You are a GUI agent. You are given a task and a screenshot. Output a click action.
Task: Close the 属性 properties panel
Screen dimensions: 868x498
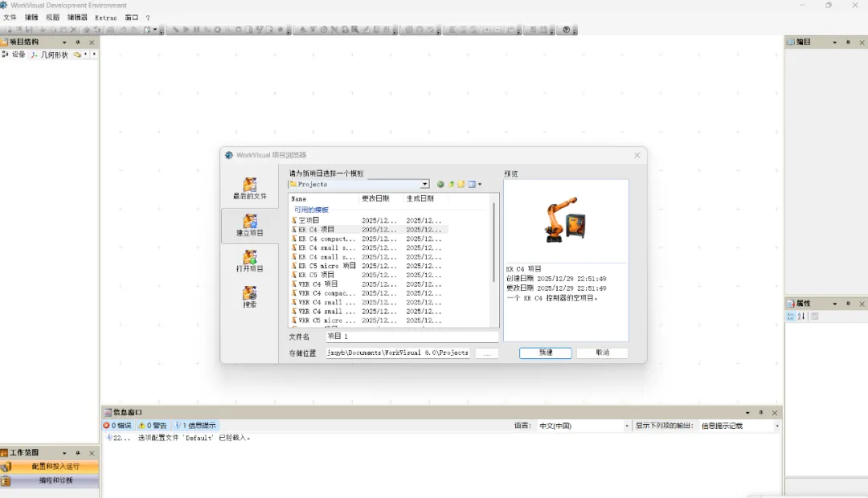pos(862,304)
